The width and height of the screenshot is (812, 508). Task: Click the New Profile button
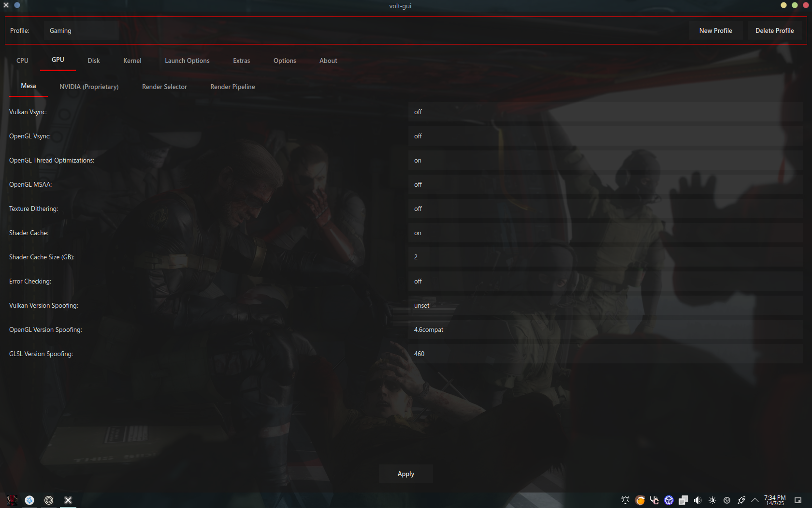pyautogui.click(x=716, y=30)
